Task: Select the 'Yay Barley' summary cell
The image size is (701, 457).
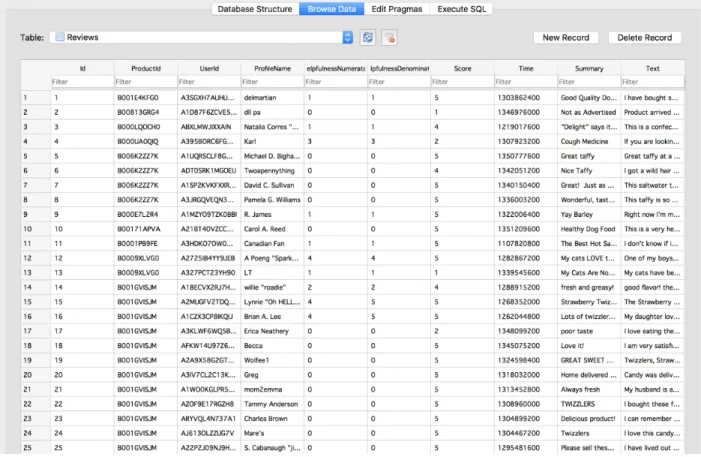Action: tap(589, 214)
